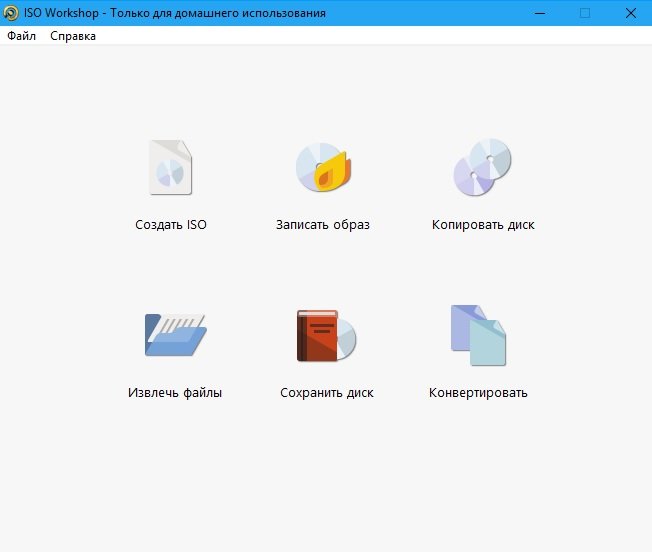Select the Копировать диск two-discs icon
The width and height of the screenshot is (652, 552).
pyautogui.click(x=482, y=167)
